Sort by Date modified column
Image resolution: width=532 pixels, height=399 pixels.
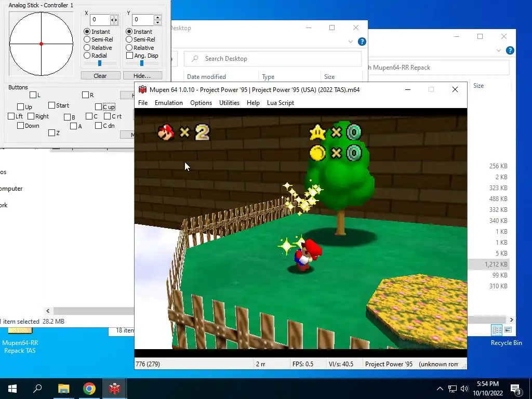pos(206,77)
